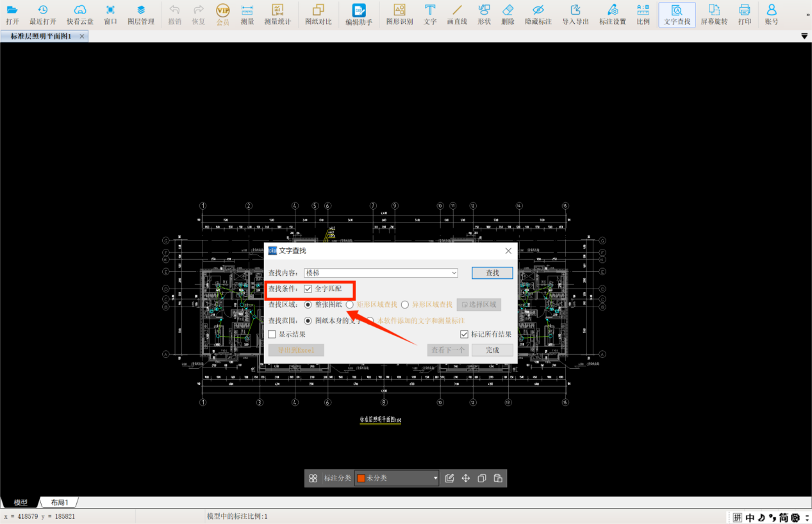Expand the toolbar overflow chevron

[808, 14]
